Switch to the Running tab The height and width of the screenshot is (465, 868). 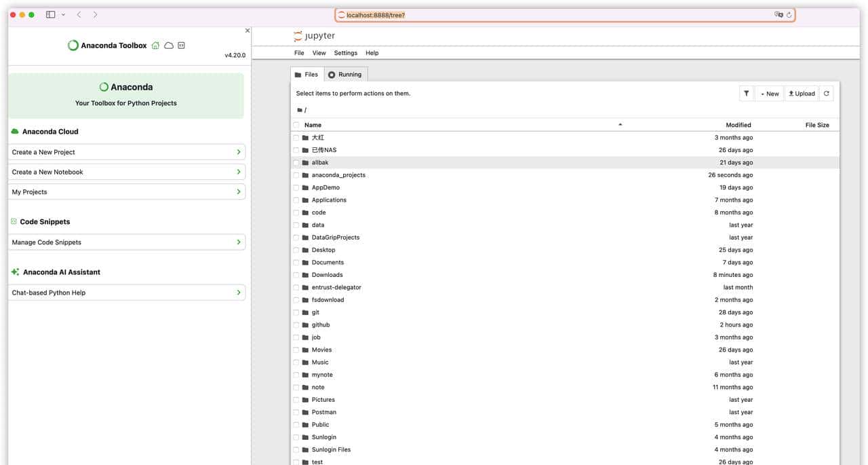(346, 75)
